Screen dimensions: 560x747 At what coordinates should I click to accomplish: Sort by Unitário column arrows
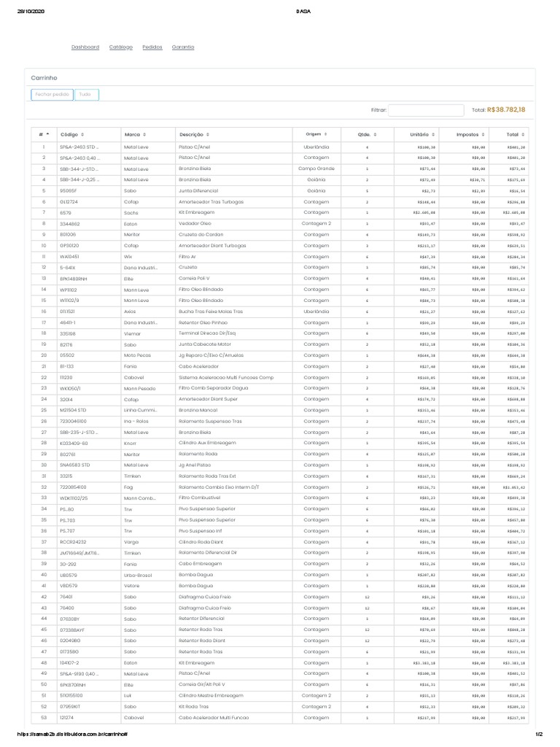[433, 135]
